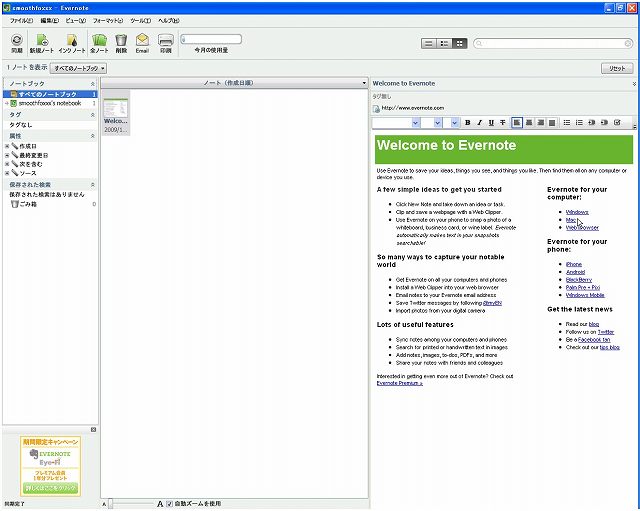Open the iPhone link
The image size is (640, 511).
pos(573,264)
